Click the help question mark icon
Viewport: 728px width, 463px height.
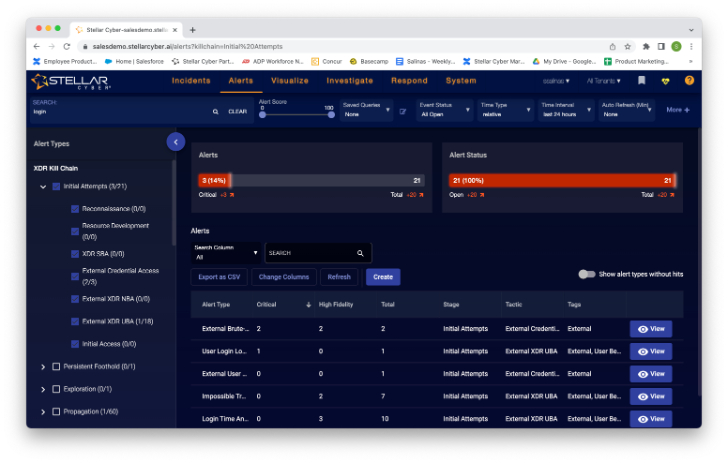pos(689,80)
